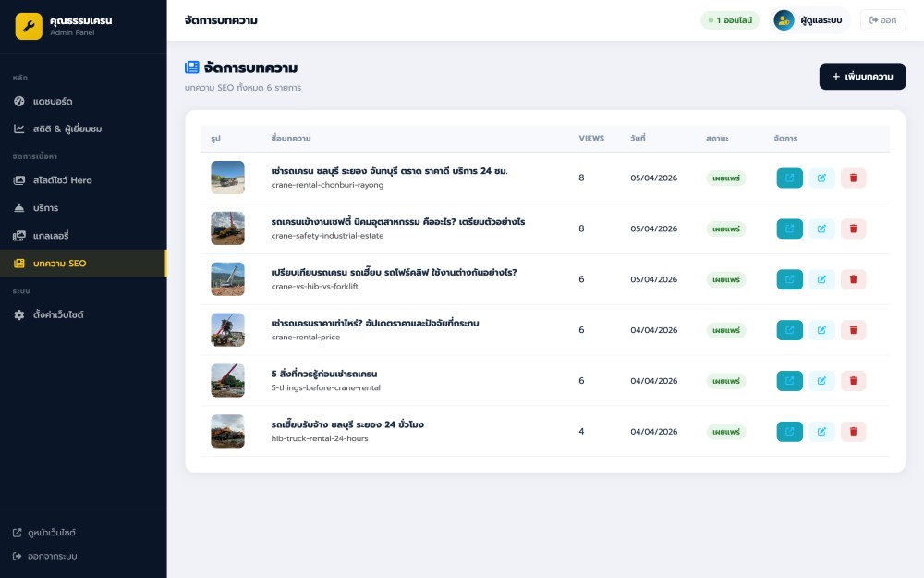The image size is (924, 578).
Task: Delete the crane-rental-chonburi-rayong article
Action: [x=853, y=178]
